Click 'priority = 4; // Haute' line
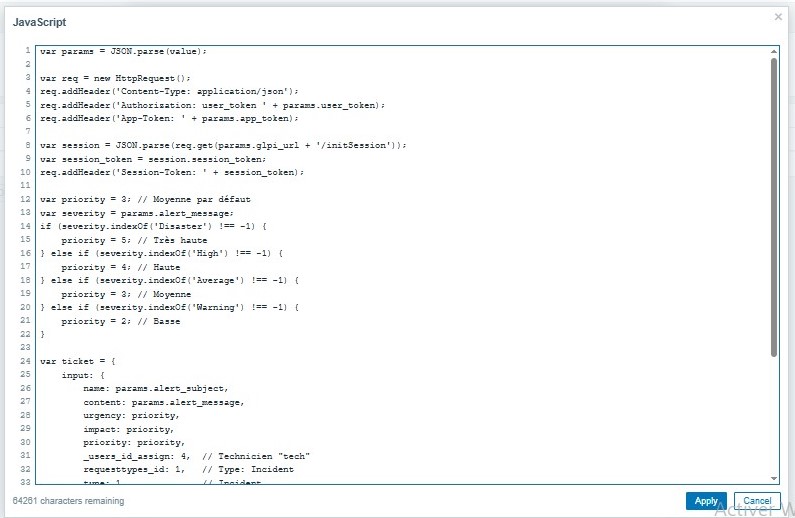This screenshot has width=795, height=518. tap(121, 267)
